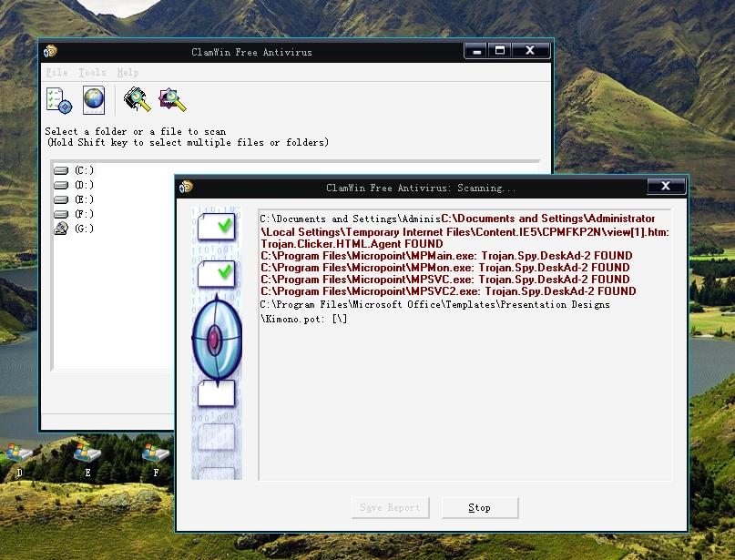Click the MPSVC2.exe Trojan.Spy.DeskAd-2 FOUND line
Viewport: 735px width, 560px height.
tap(448, 291)
